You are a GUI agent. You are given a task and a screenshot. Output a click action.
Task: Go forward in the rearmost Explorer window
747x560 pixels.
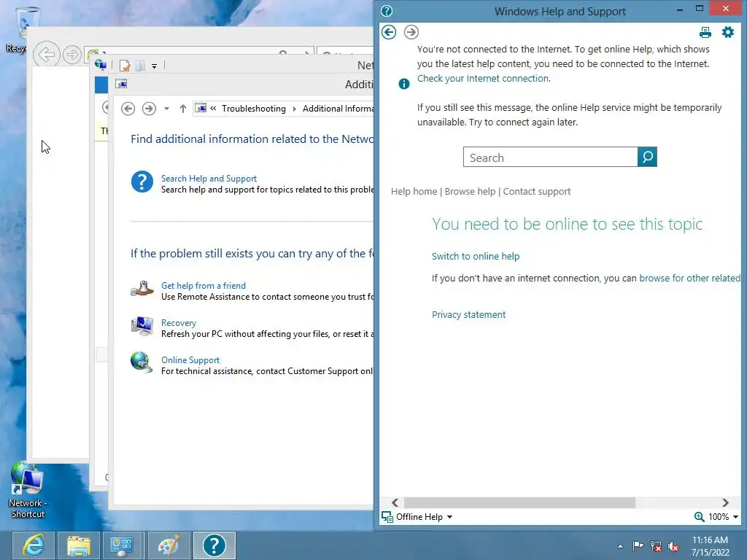point(72,54)
